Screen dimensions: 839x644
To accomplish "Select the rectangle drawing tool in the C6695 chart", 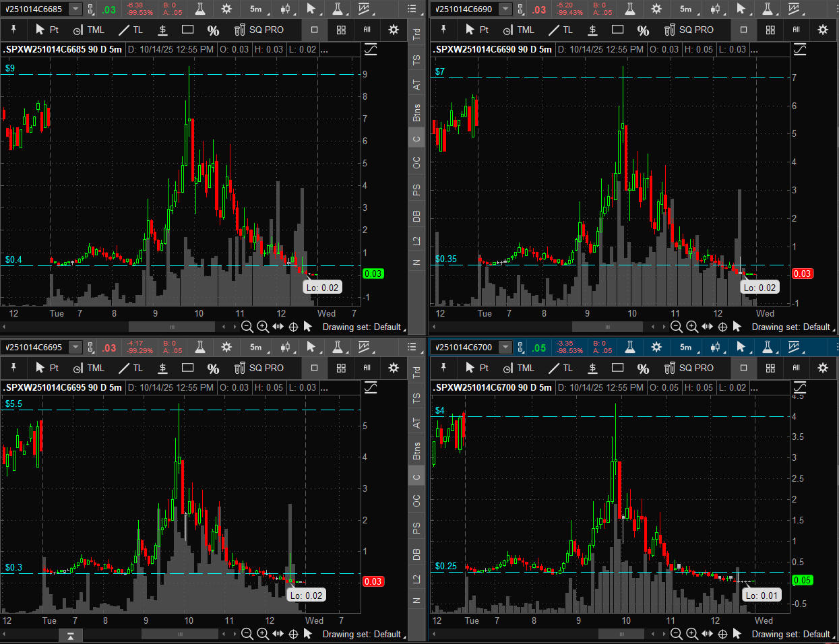I will point(188,368).
